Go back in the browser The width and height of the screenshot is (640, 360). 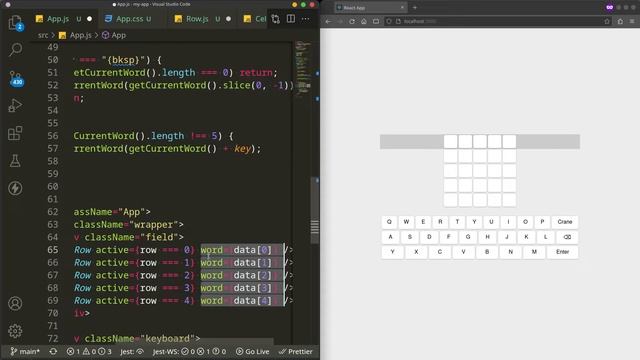pyautogui.click(x=329, y=21)
